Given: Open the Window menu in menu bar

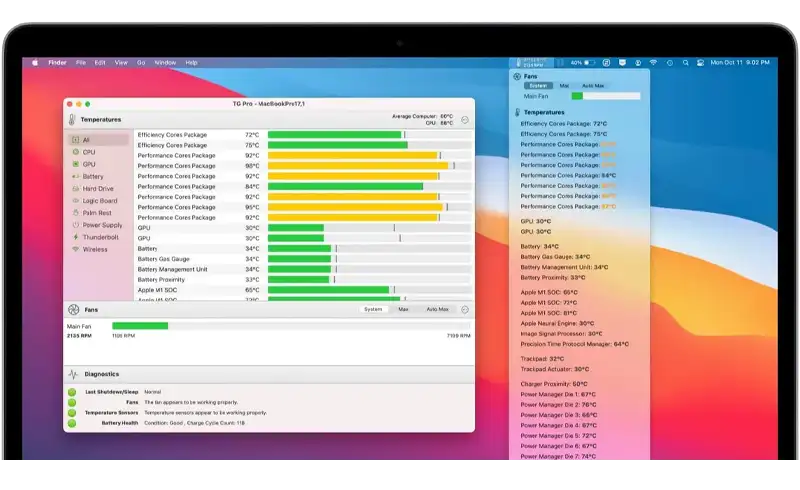Looking at the screenshot, I should point(165,62).
